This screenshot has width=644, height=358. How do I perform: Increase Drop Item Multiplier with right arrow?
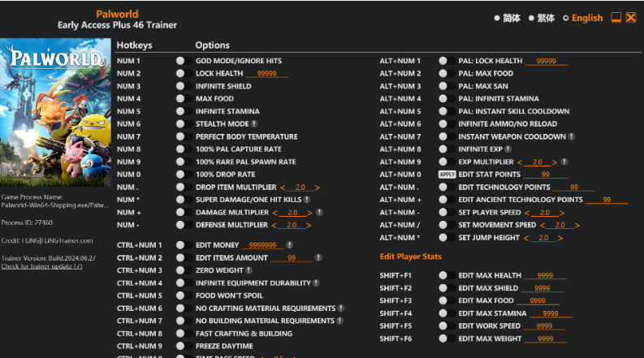click(318, 188)
